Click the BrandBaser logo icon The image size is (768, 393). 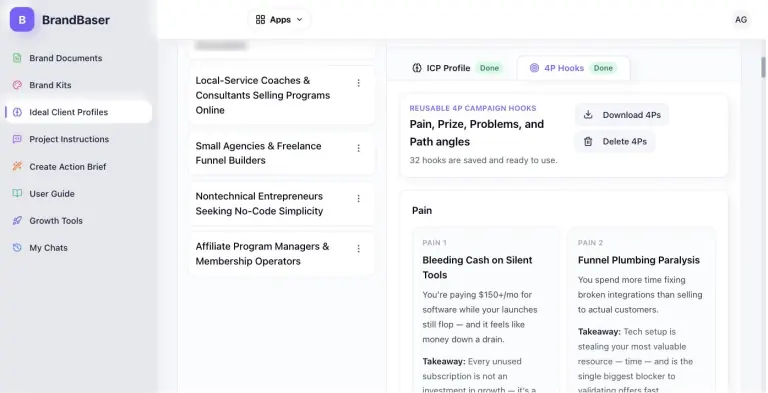(22, 20)
